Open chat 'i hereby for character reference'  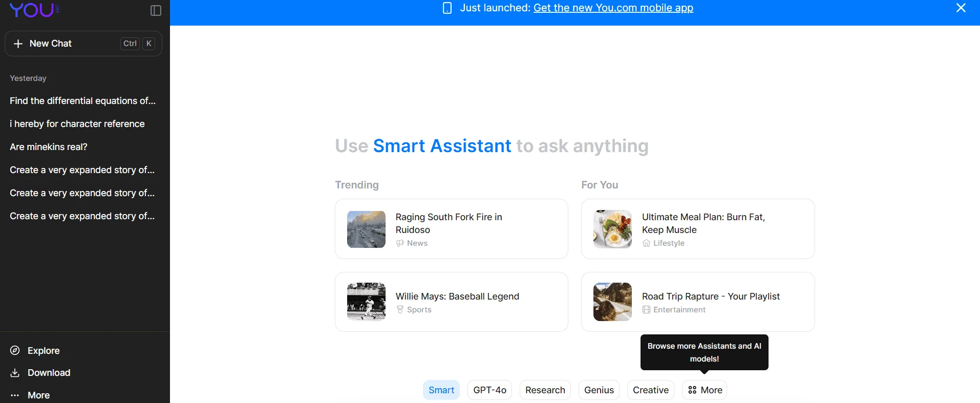coord(77,124)
